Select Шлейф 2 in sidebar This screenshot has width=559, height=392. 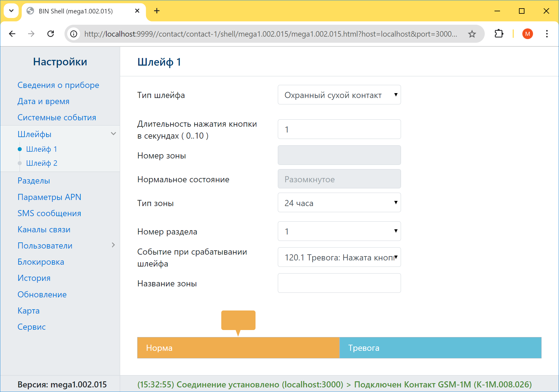coord(42,163)
